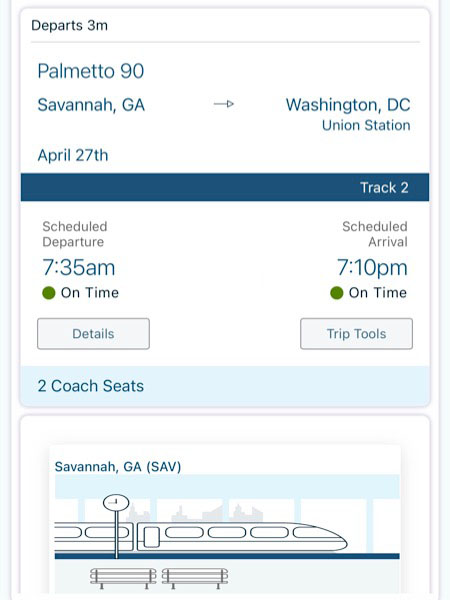Click the right station bench icon
450x600 pixels.
[x=195, y=578]
